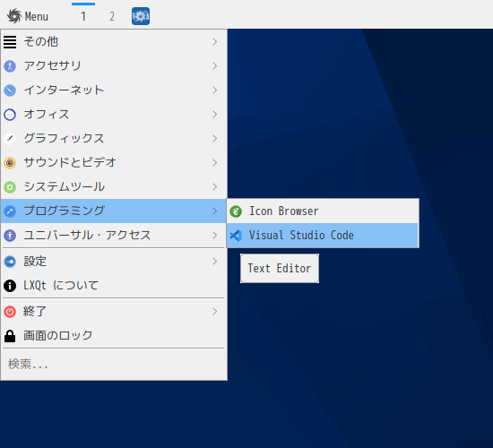
Task: Click the アクセサリ category icon
Action: tap(10, 66)
